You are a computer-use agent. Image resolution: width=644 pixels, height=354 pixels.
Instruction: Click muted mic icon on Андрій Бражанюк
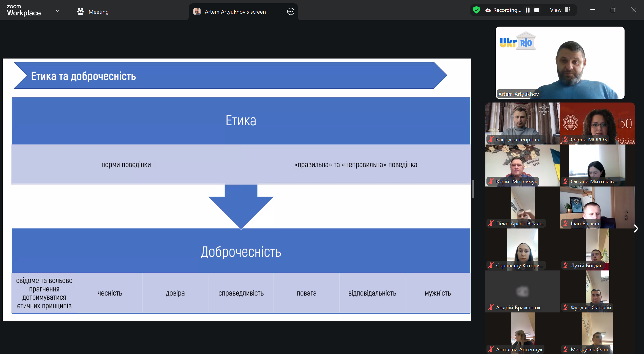(491, 307)
